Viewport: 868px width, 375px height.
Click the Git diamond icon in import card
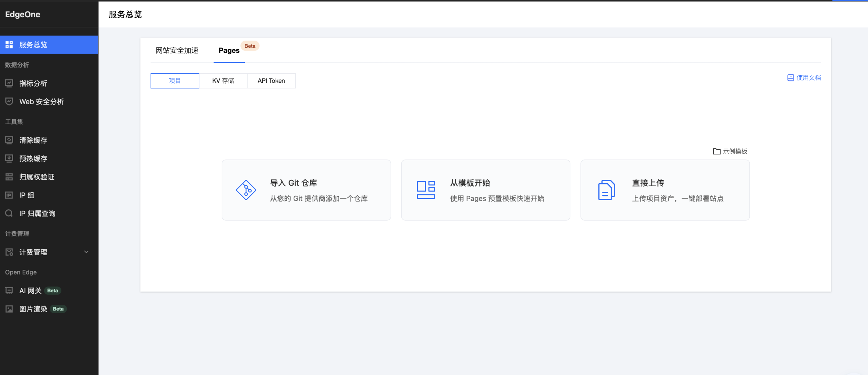246,190
